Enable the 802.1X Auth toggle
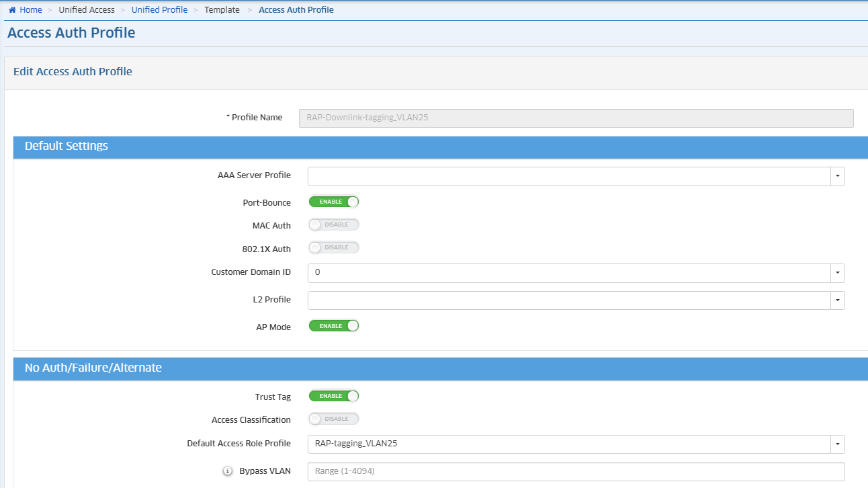This screenshot has width=868, height=488. pyautogui.click(x=334, y=247)
